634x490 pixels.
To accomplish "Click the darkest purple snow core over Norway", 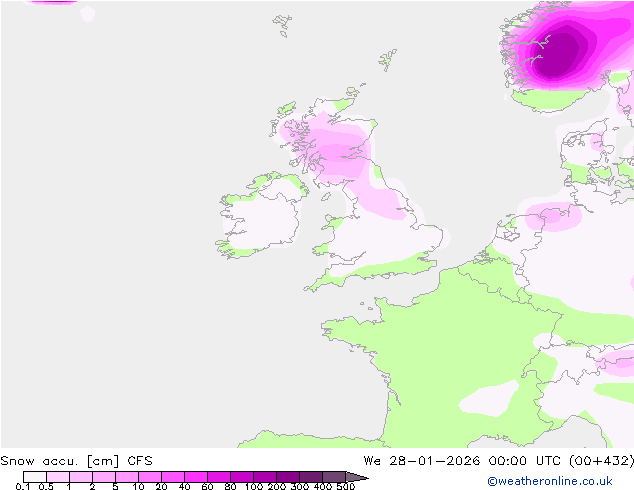I will (x=558, y=53).
